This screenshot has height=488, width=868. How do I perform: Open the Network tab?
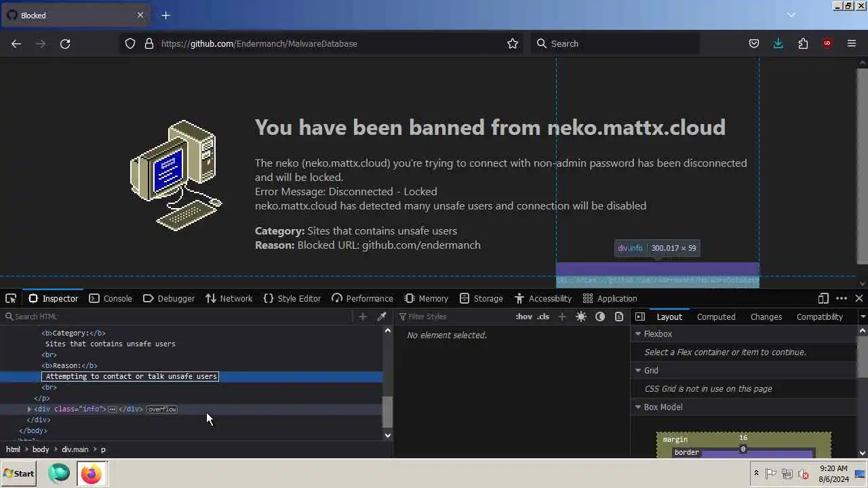coord(229,298)
